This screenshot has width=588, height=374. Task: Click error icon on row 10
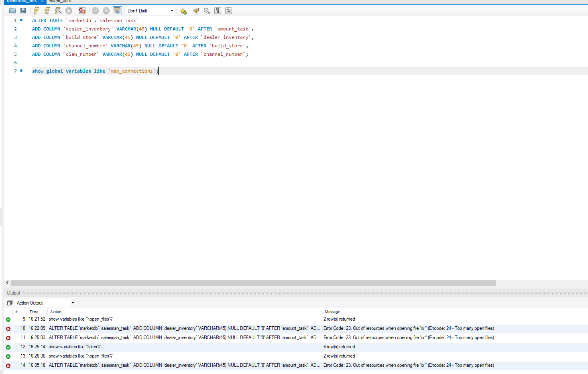click(8, 329)
